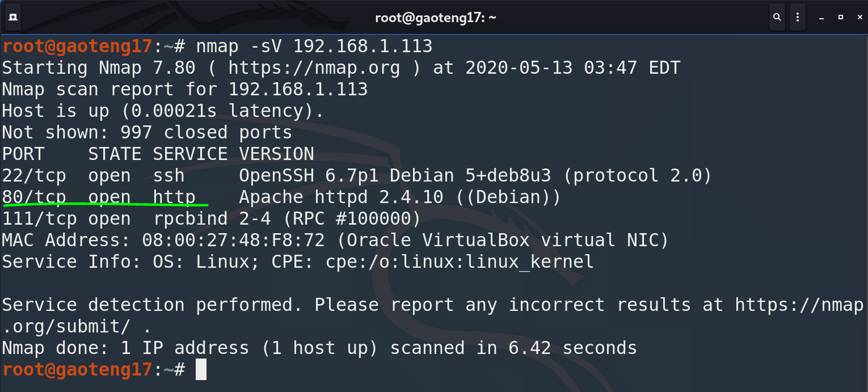Screen dimensions: 868x392
Task: Click the window title root@gaoteng17: ~
Action: [x=435, y=18]
